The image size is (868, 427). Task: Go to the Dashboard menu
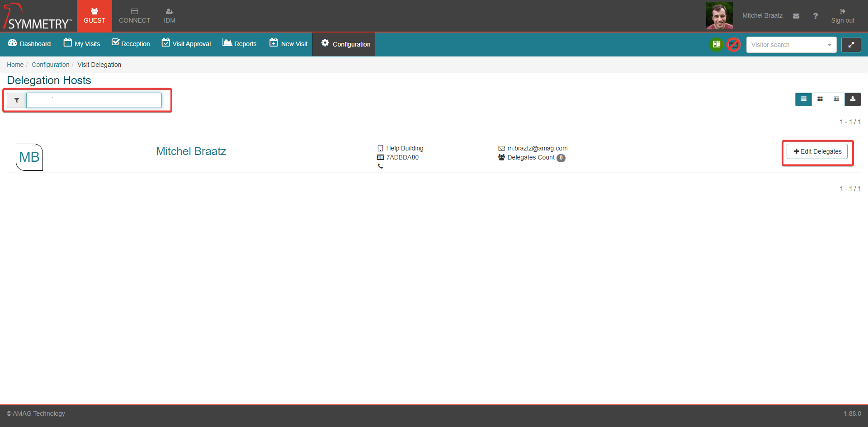(29, 44)
